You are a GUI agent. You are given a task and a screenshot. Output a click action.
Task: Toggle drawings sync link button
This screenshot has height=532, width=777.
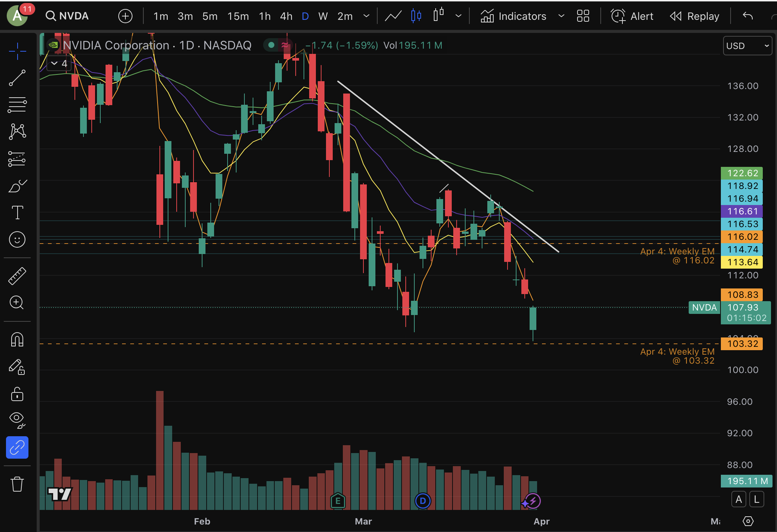pos(17,447)
